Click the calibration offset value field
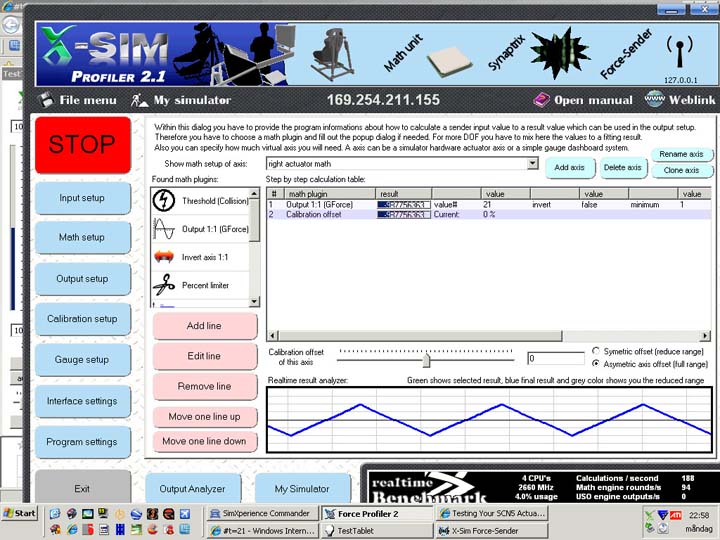 (556, 358)
